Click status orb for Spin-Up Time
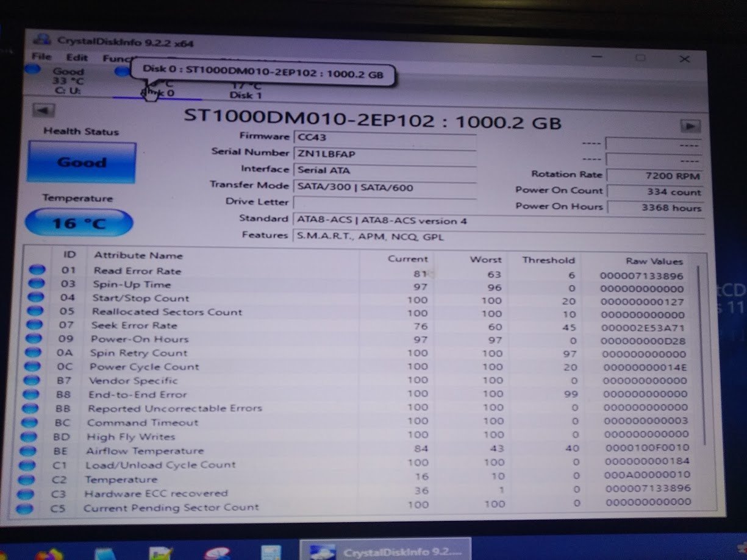Screen dimensions: 747x560 tap(37, 283)
